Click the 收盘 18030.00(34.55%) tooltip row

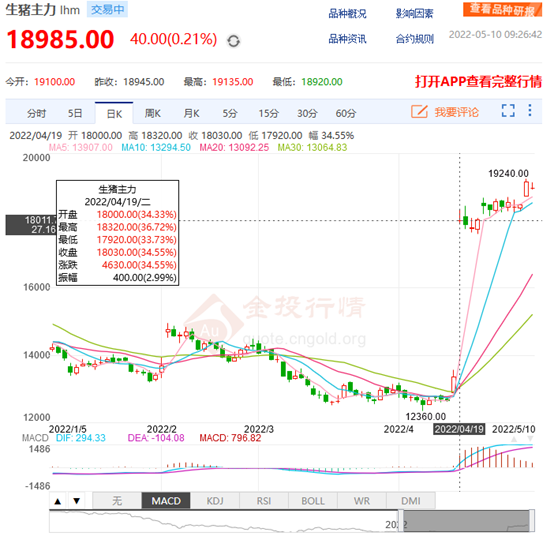[117, 252]
